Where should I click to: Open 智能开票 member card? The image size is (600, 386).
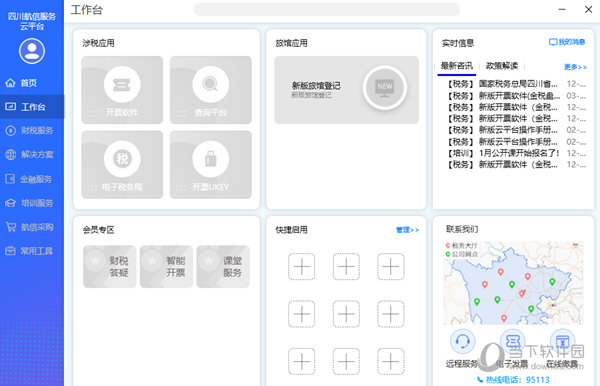pos(166,266)
